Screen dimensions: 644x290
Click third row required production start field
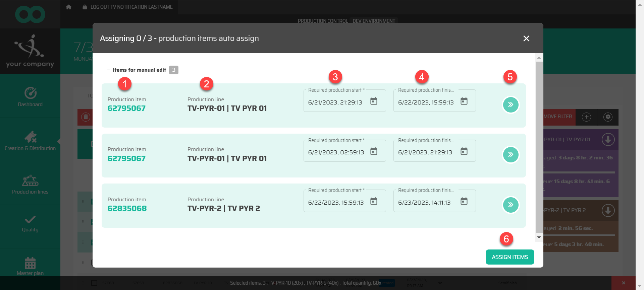point(336,203)
